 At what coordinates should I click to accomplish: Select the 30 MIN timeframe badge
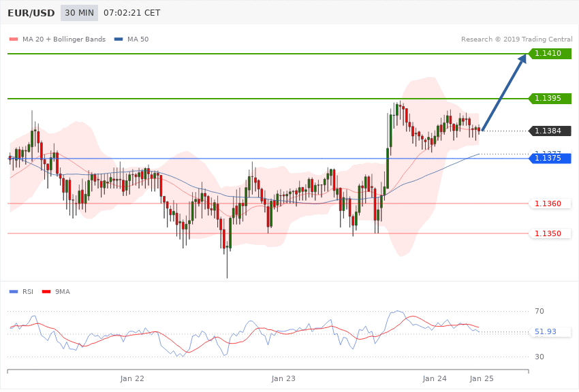point(80,13)
